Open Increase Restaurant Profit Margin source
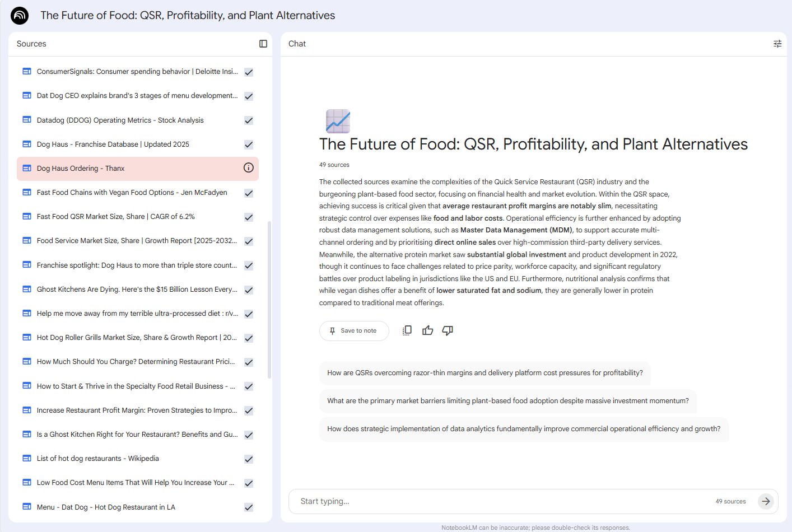 pyautogui.click(x=137, y=410)
